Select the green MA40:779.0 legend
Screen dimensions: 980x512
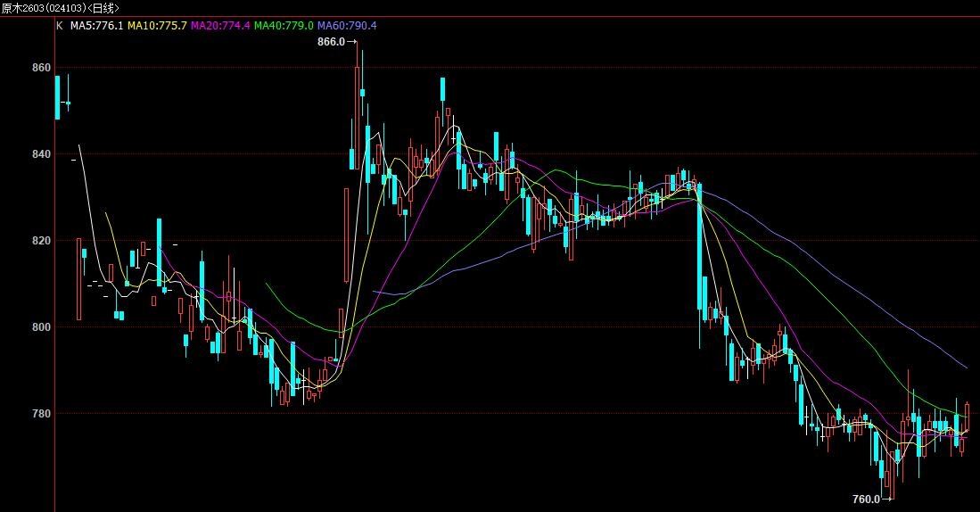tap(284, 26)
